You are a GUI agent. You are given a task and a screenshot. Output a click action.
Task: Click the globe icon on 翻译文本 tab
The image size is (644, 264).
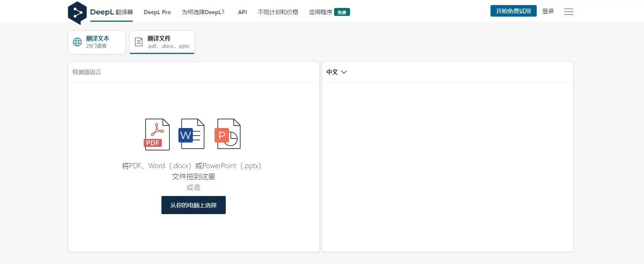click(77, 42)
